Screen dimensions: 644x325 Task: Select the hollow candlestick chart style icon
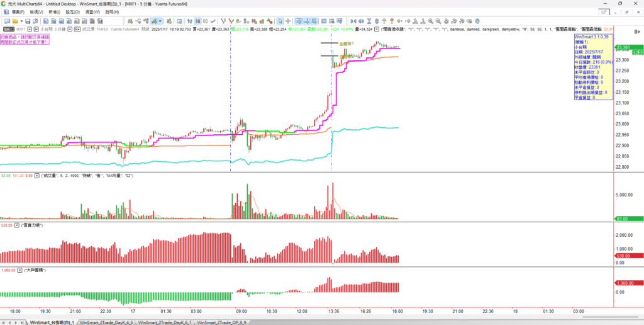click(x=206, y=21)
